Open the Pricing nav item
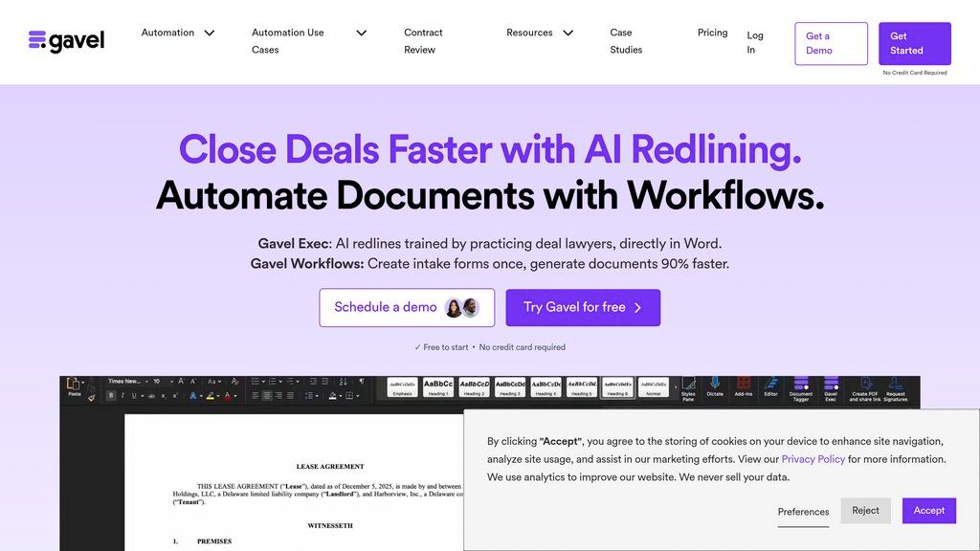980x551 pixels. point(712,33)
